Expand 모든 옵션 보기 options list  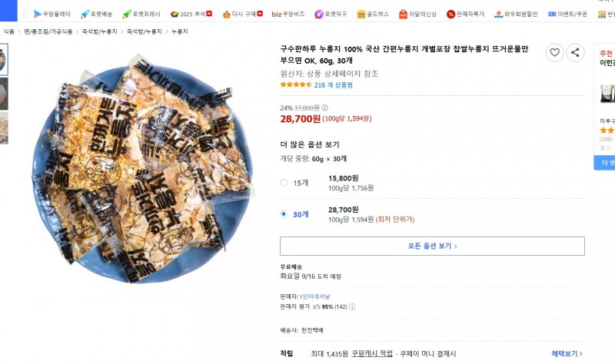pos(432,246)
